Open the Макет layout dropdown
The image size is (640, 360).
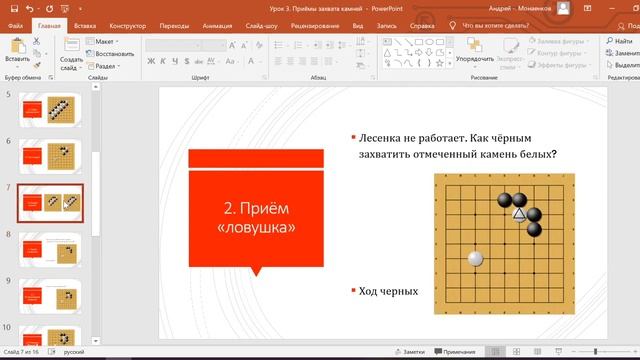102,41
